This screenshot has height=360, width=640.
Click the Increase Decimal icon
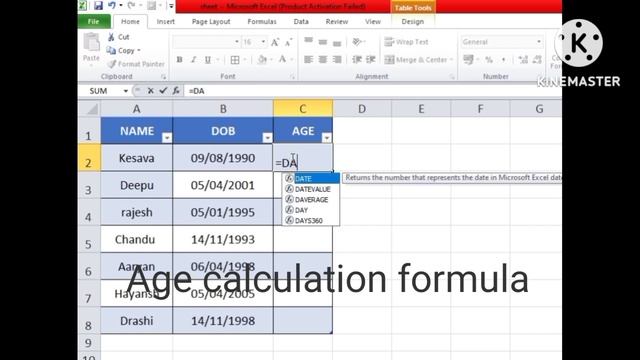pyautogui.click(x=523, y=60)
